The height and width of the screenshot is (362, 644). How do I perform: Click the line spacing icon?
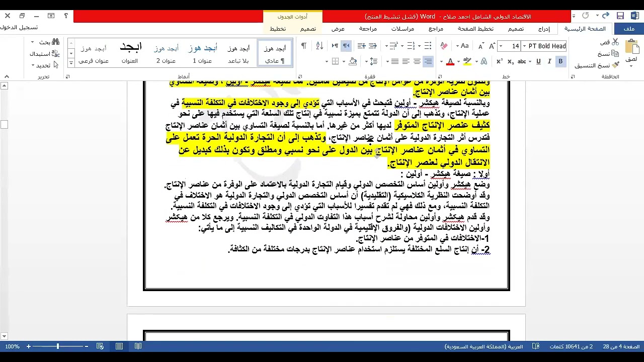[x=373, y=61]
